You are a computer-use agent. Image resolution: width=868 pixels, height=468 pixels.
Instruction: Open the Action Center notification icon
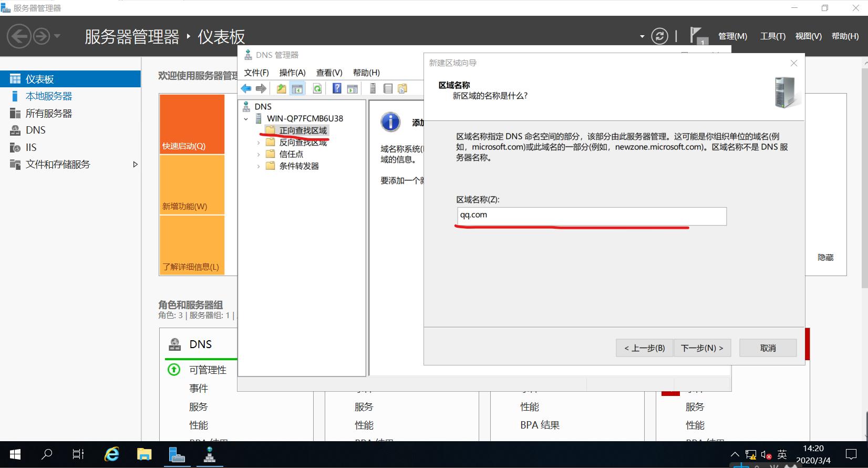(x=851, y=454)
